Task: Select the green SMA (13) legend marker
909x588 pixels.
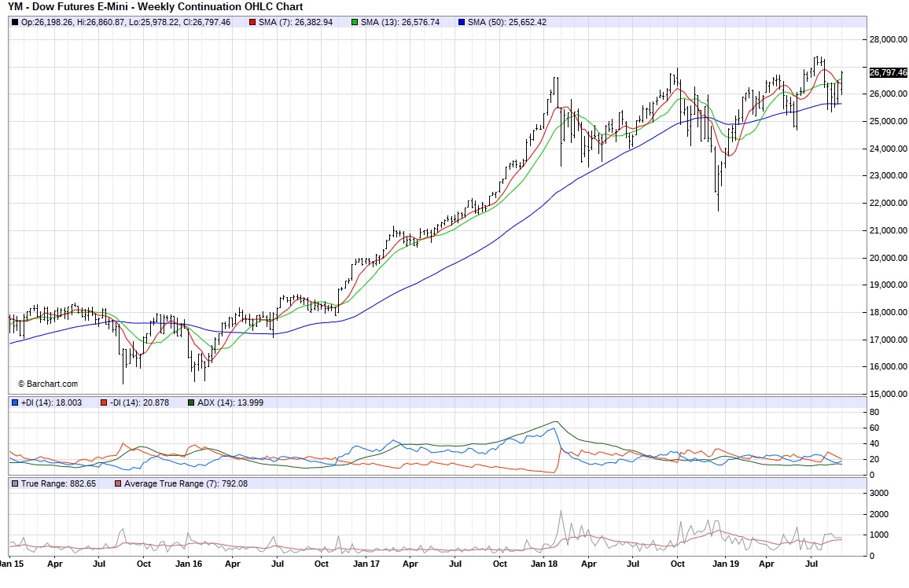Action: click(x=355, y=22)
